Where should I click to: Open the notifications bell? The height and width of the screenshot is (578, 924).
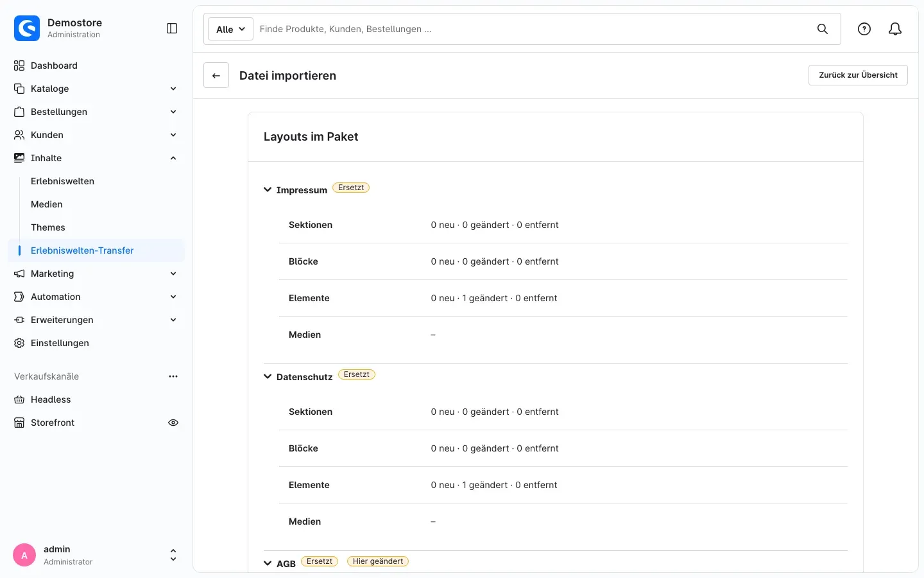pyautogui.click(x=895, y=29)
